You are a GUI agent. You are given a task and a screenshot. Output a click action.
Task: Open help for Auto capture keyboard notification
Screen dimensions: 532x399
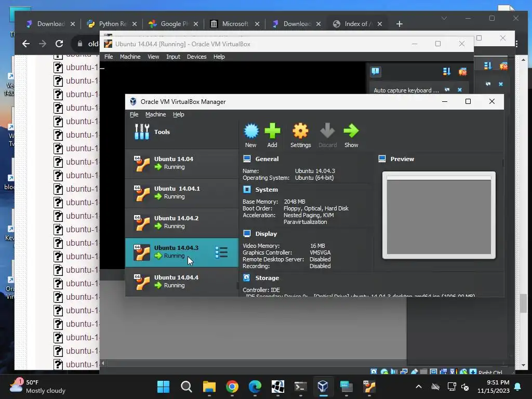(x=447, y=90)
